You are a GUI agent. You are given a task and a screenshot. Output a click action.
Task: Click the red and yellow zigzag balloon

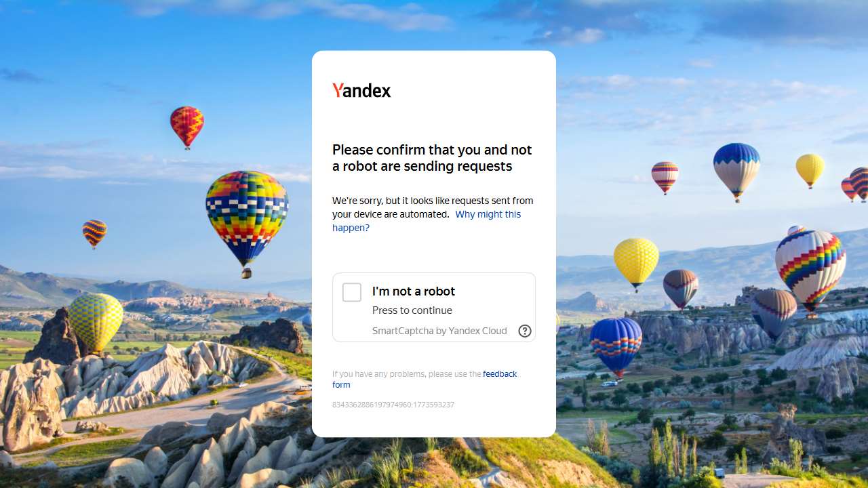(186, 127)
